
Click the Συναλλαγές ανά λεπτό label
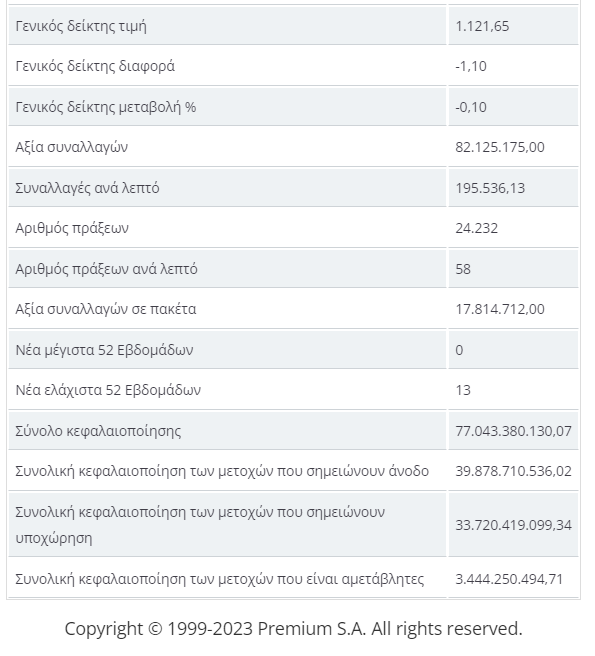pyautogui.click(x=87, y=188)
